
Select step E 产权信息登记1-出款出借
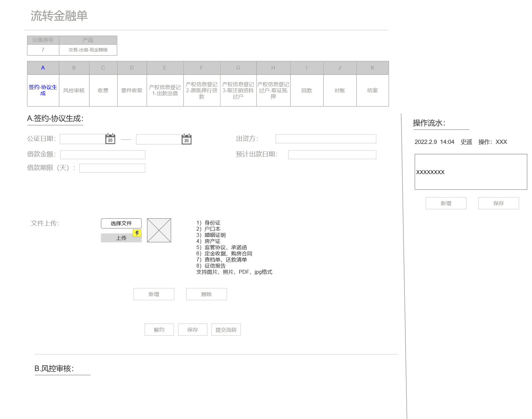coord(165,90)
